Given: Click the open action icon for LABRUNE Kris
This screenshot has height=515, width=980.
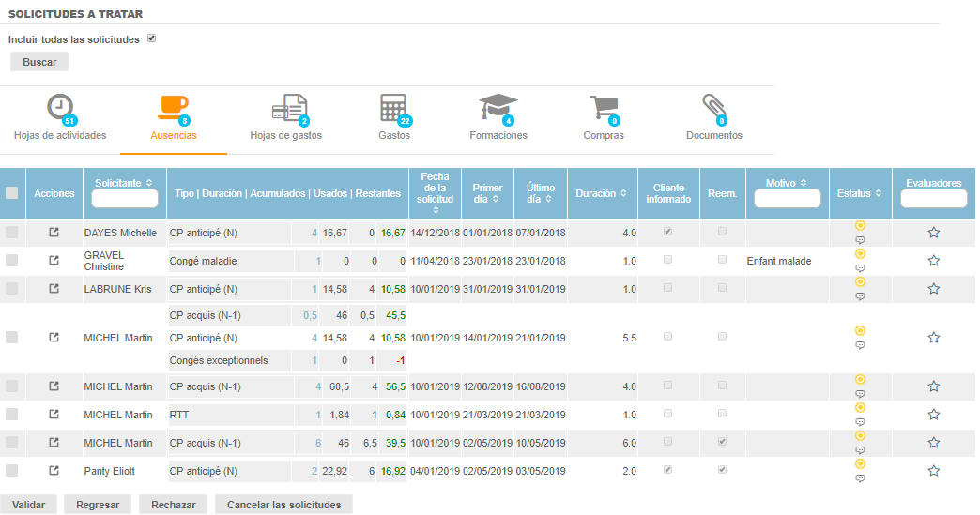Looking at the screenshot, I should click(x=54, y=289).
